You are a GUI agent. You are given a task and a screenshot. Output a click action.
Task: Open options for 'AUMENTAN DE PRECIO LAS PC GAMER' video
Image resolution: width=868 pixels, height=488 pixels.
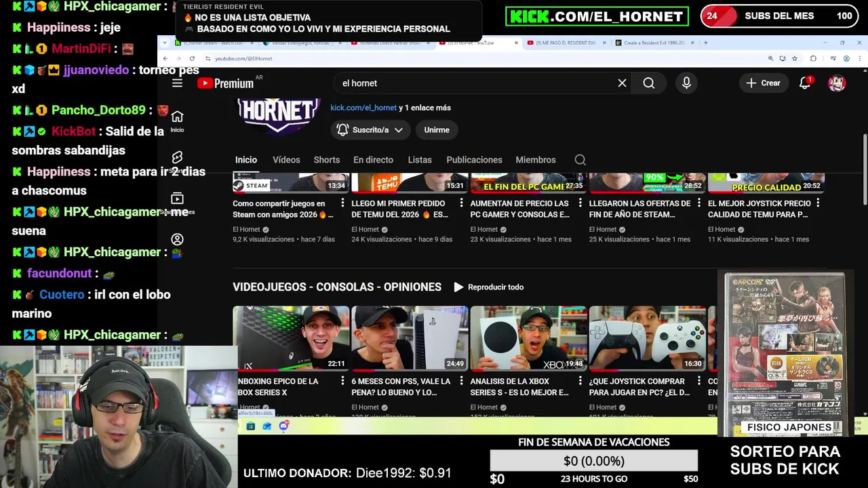coord(580,203)
